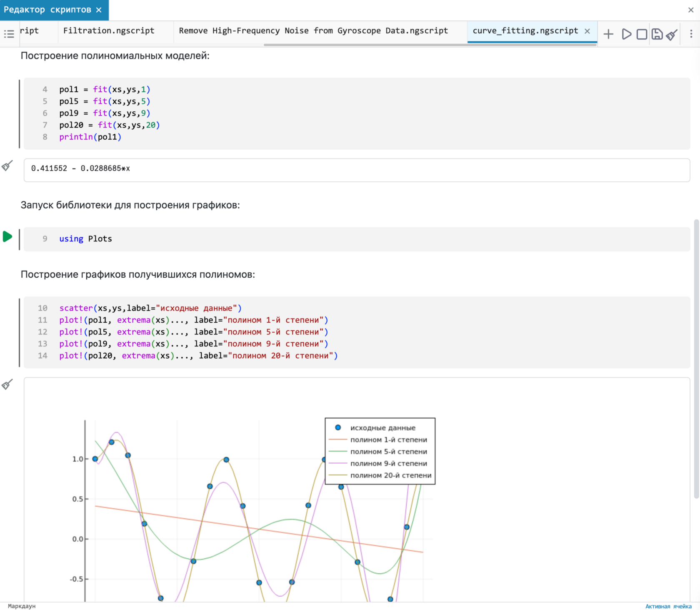The width and height of the screenshot is (700, 610).
Task: Switch to Filtration.ngscript tab
Action: click(x=109, y=31)
